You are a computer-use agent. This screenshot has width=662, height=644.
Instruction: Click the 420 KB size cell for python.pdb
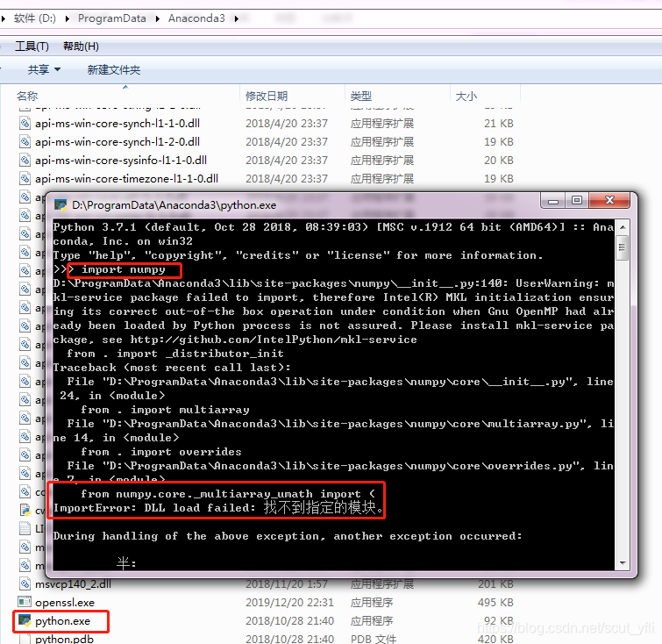click(x=495, y=639)
